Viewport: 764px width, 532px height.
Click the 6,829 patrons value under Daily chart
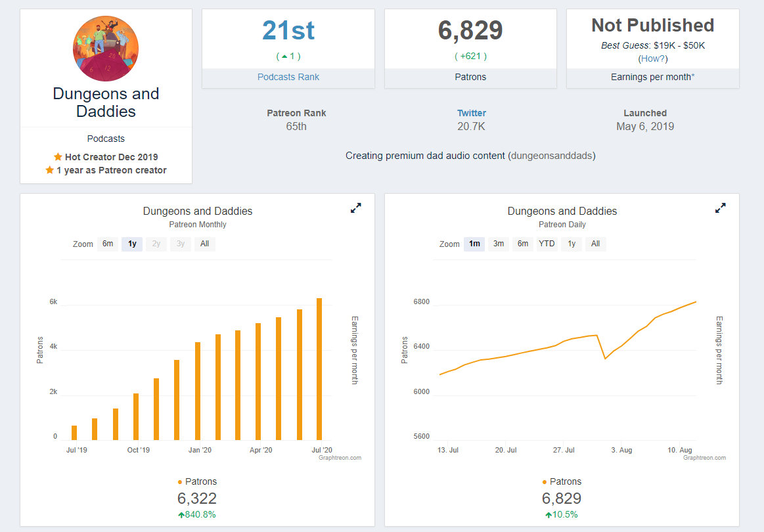(x=562, y=499)
